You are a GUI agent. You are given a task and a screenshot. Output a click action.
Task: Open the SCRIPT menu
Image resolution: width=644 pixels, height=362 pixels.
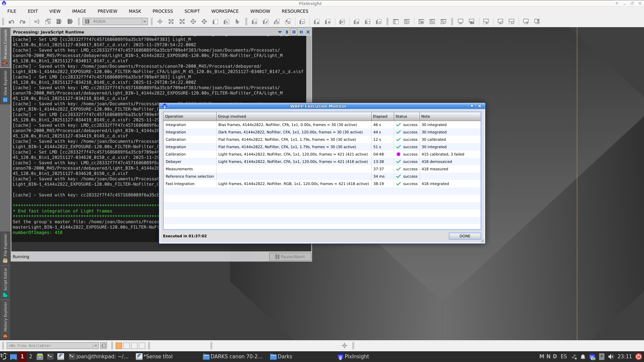tap(192, 11)
